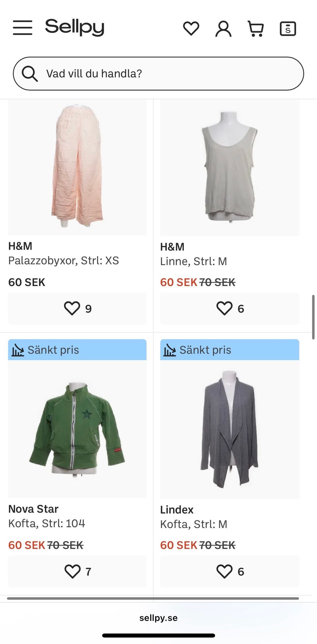Screen dimensions: 317x644
Task: Like the Lindex Kofta
Action: point(230,571)
